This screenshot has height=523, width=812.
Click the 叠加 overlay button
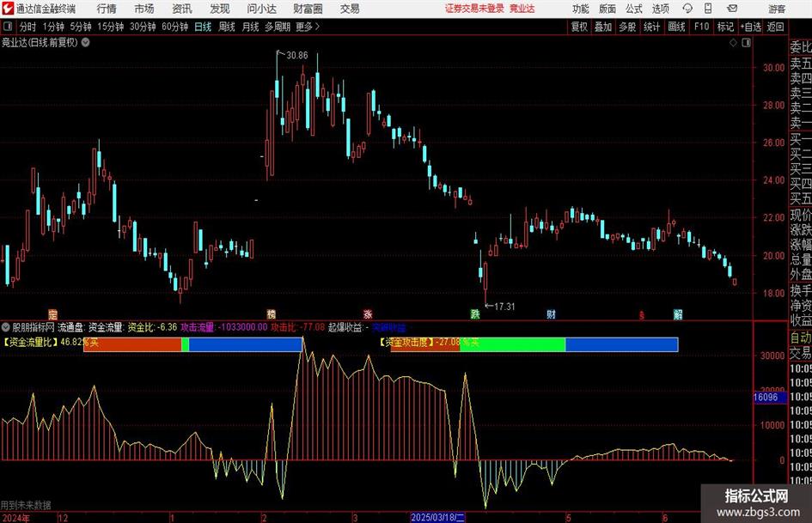pos(603,27)
